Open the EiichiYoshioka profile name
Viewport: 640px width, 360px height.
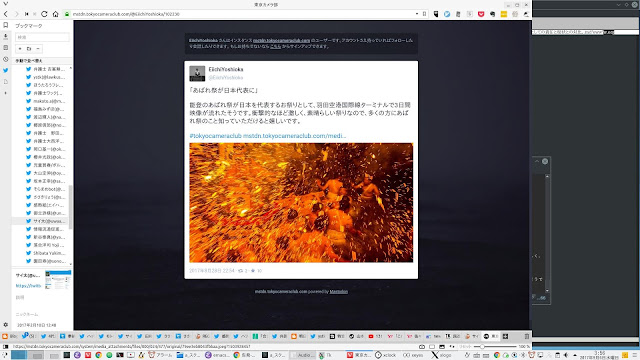[226, 69]
